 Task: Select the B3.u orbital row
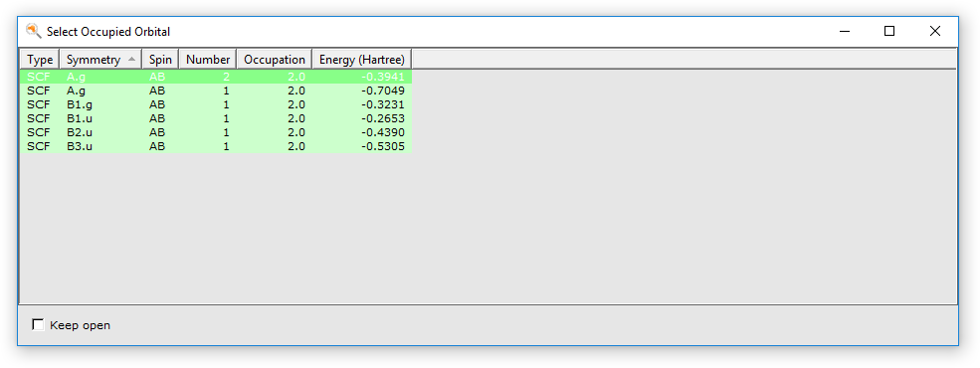[216, 146]
